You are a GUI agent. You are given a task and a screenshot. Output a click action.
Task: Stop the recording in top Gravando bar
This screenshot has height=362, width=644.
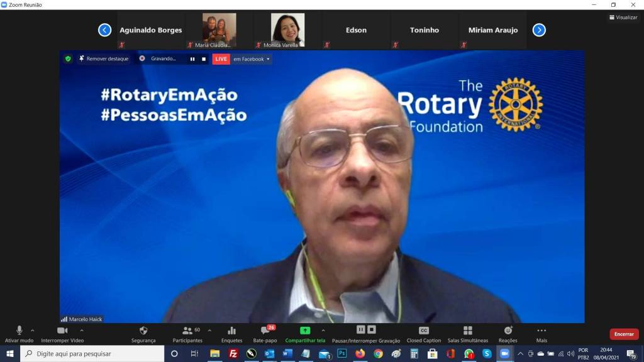(204, 59)
